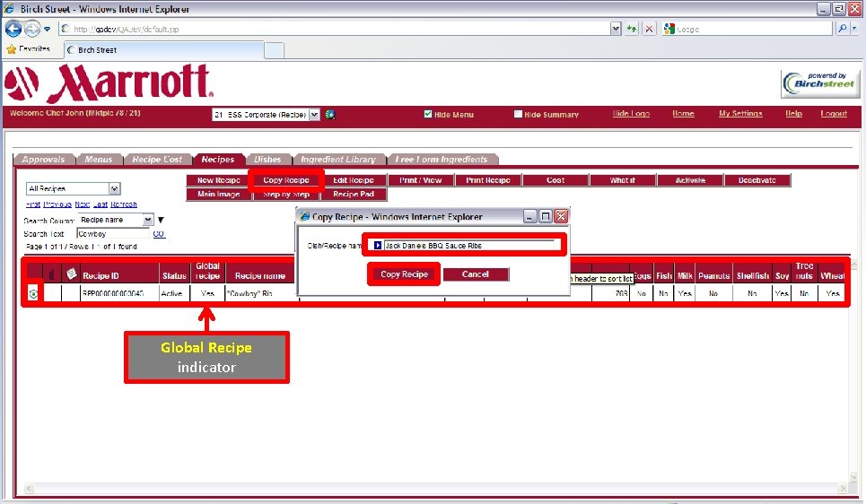
Task: Expand the browser address bar dropdown
Action: click(x=616, y=29)
